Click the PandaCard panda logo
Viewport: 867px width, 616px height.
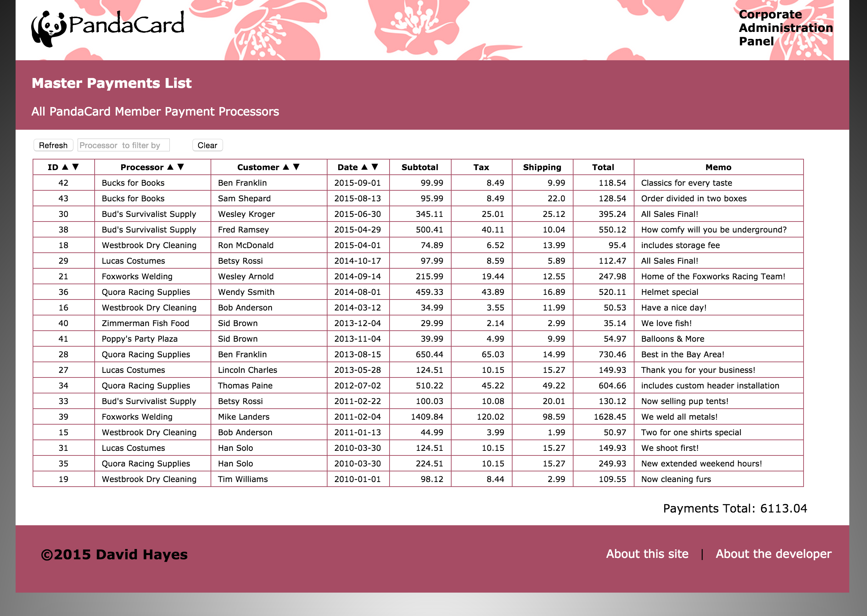click(49, 28)
